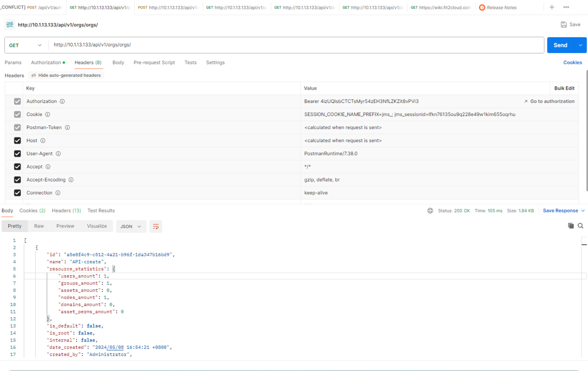Uncheck the Host header checkbox
Viewport: 588px width, 371px height.
point(18,140)
